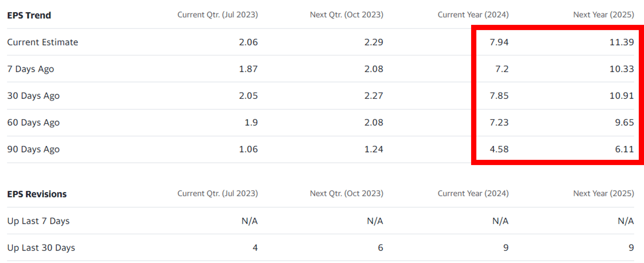
Task: Click the 7.94 current year estimate value
Action: click(499, 42)
